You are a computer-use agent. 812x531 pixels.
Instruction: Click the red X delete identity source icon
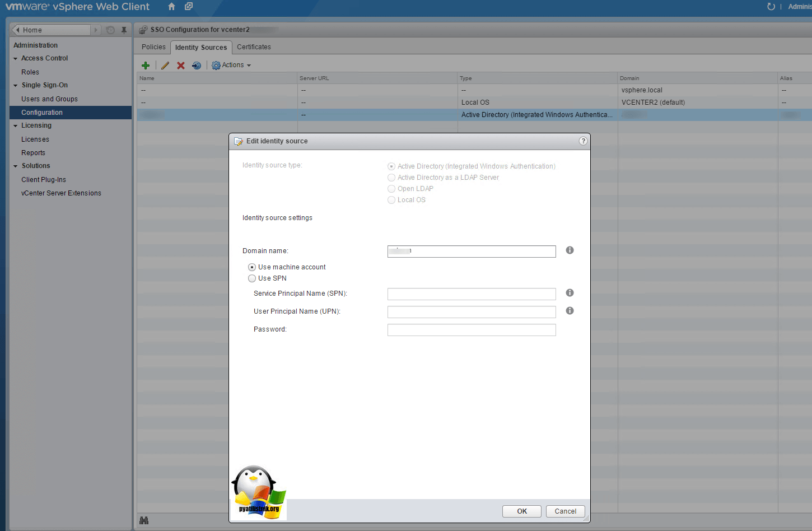(x=181, y=66)
